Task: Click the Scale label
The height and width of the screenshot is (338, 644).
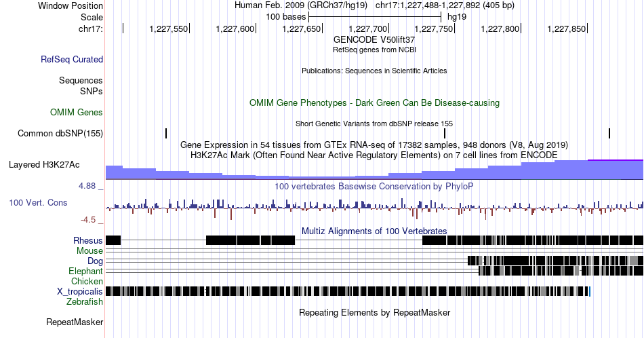Action: pyautogui.click(x=92, y=17)
